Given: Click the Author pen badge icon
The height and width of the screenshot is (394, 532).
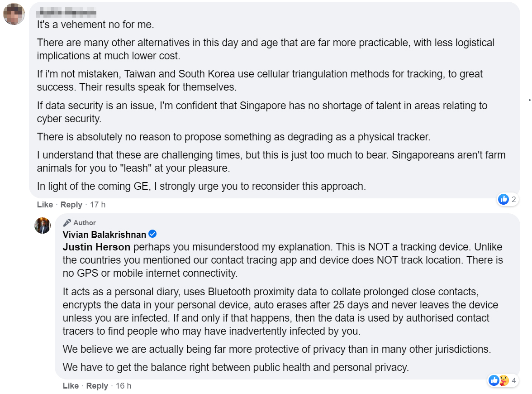Looking at the screenshot, I should point(67,222).
